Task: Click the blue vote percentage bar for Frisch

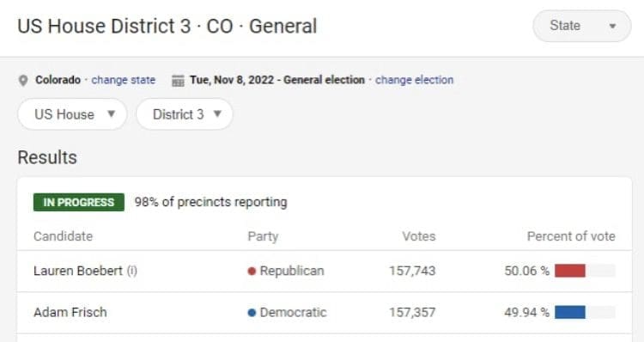Action: click(569, 313)
